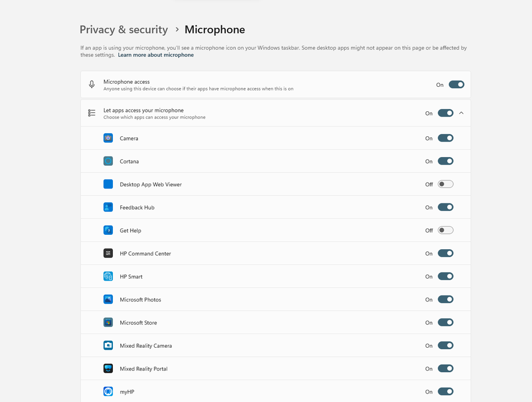Screen dimensions: 532x402
Task: Enable microphone access for Get Help
Action: tap(445, 231)
